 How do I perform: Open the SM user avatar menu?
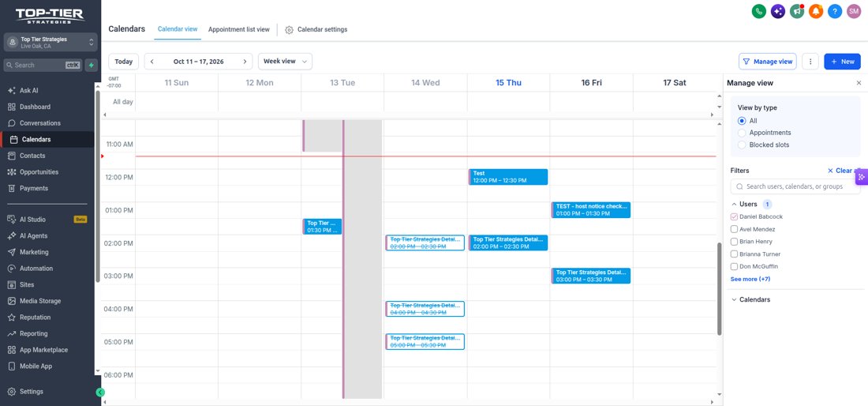[854, 11]
